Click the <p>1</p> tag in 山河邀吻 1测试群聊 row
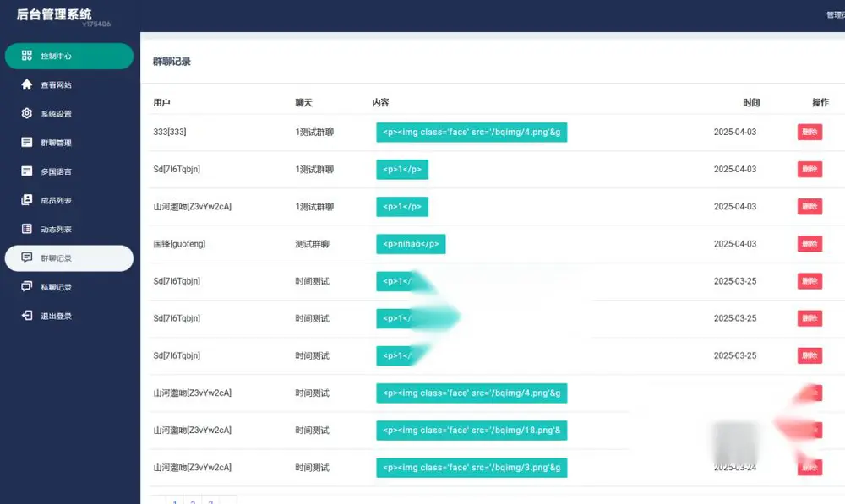 [402, 206]
